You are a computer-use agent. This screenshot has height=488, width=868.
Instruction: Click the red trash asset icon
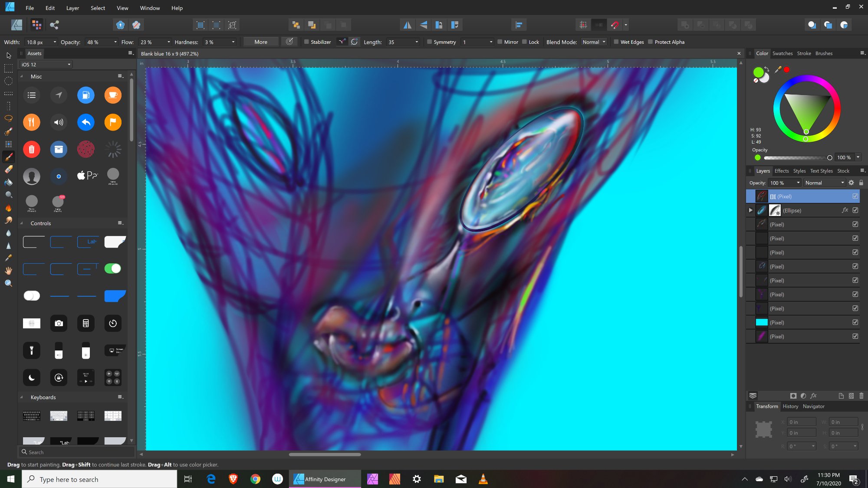(32, 150)
